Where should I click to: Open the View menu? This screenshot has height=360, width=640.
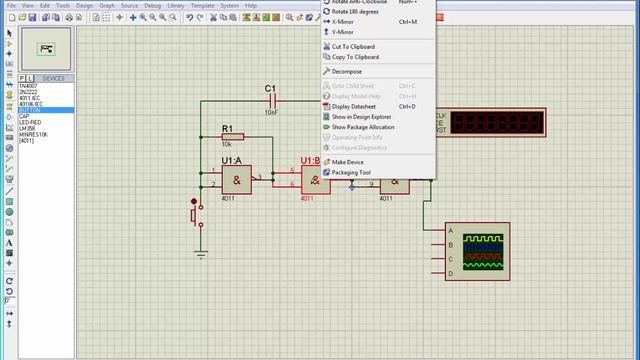point(28,6)
